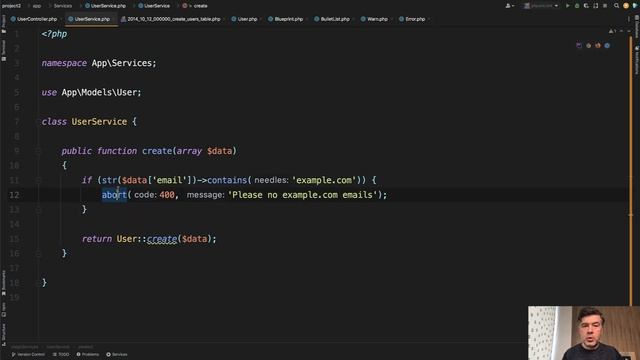Screen dimensions: 640x360
Task: Click the 'example.com' string on line 11
Action: coord(324,180)
